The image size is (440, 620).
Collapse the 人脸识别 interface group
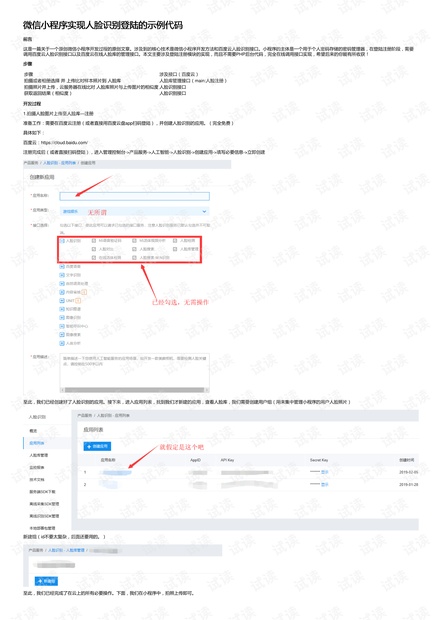pyautogui.click(x=62, y=241)
